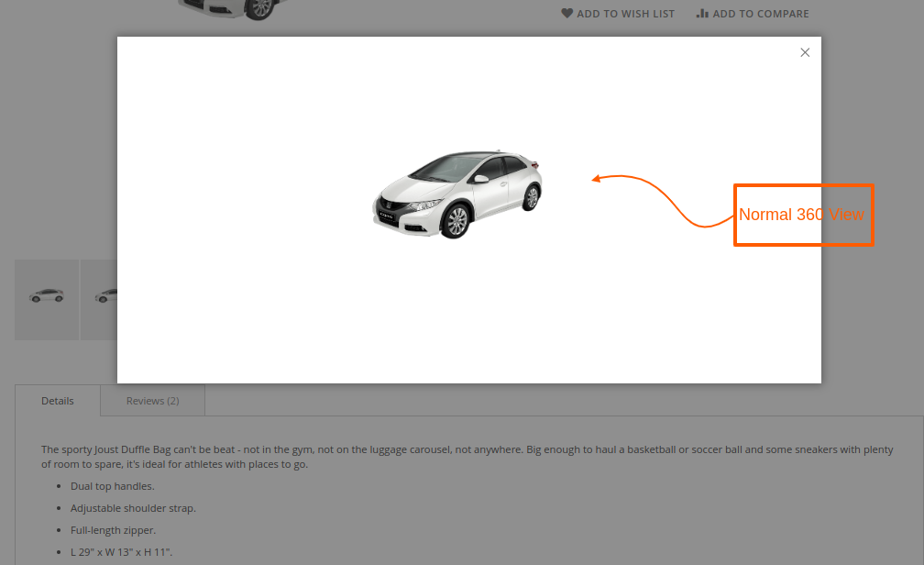Click the bar-chart compare icon
924x565 pixels.
(702, 13)
